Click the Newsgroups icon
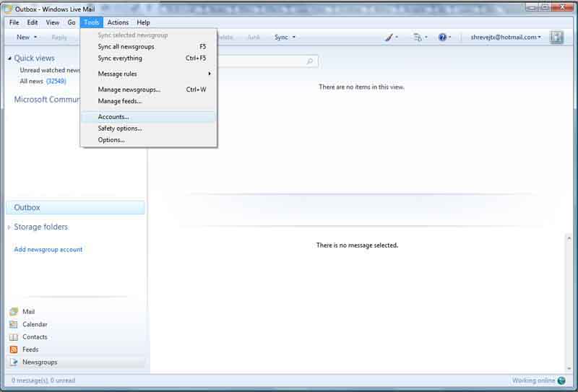This screenshot has height=392, width=578. tap(14, 362)
